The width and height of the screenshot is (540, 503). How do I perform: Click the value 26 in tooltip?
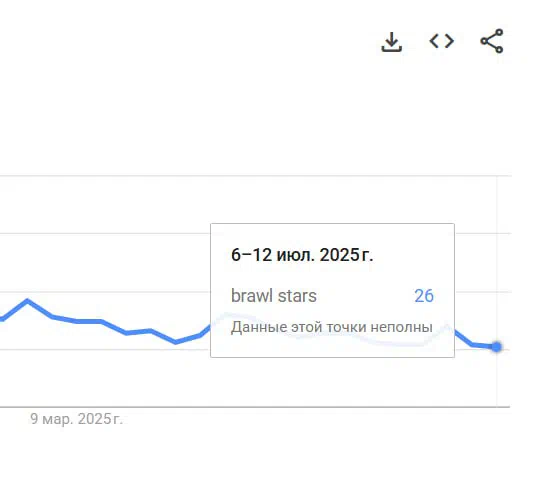[x=424, y=296]
